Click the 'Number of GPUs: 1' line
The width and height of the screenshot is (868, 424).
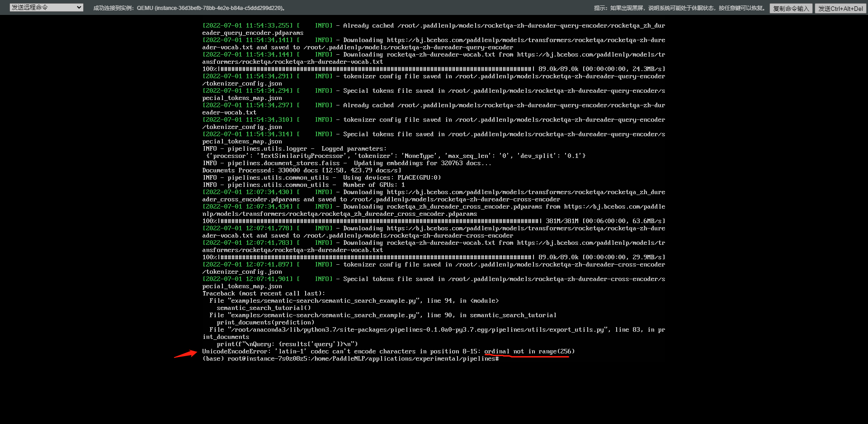click(x=303, y=185)
